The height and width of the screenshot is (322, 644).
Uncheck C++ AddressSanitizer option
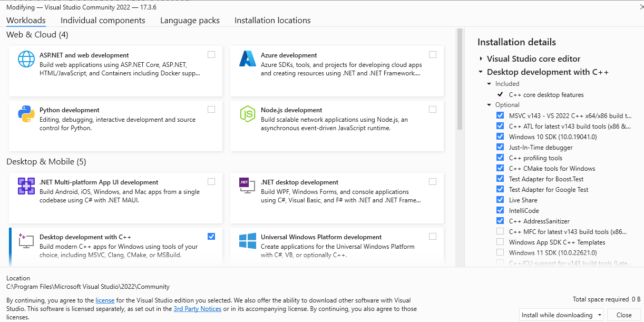[x=500, y=221]
